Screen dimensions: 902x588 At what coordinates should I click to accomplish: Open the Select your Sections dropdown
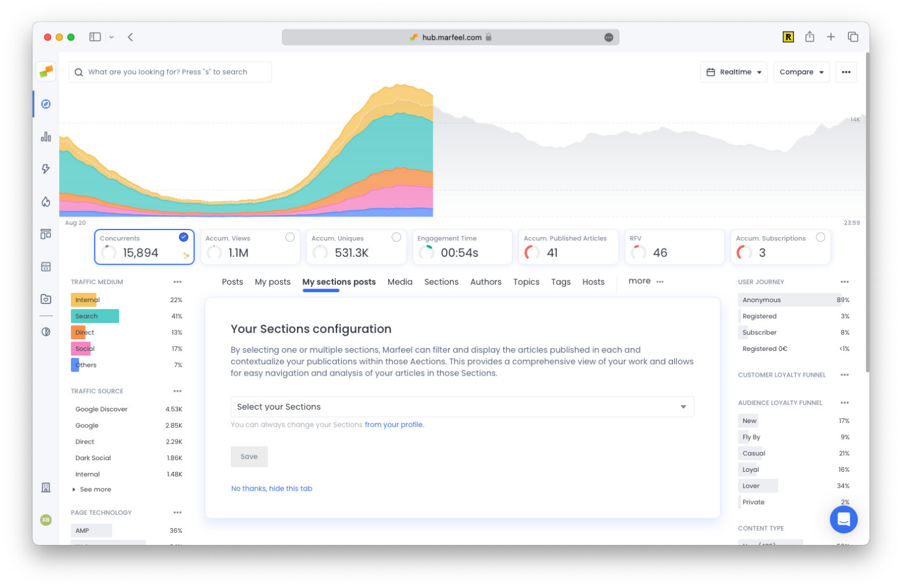[x=462, y=407]
